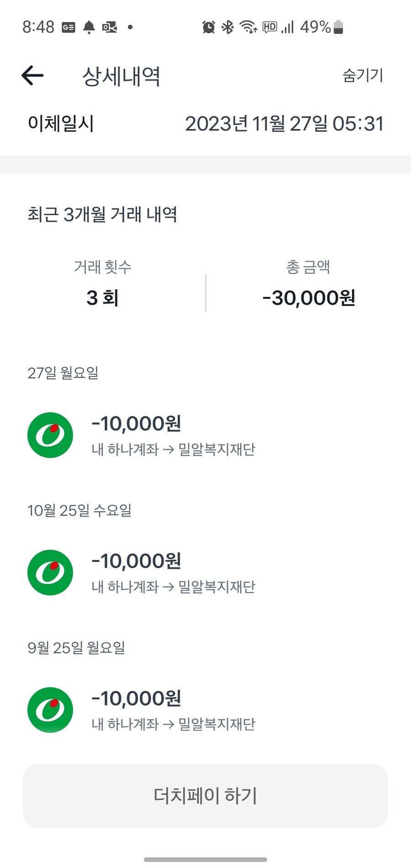Tap the bottom home gesture bar
This screenshot has height=868, width=411.
click(205, 860)
